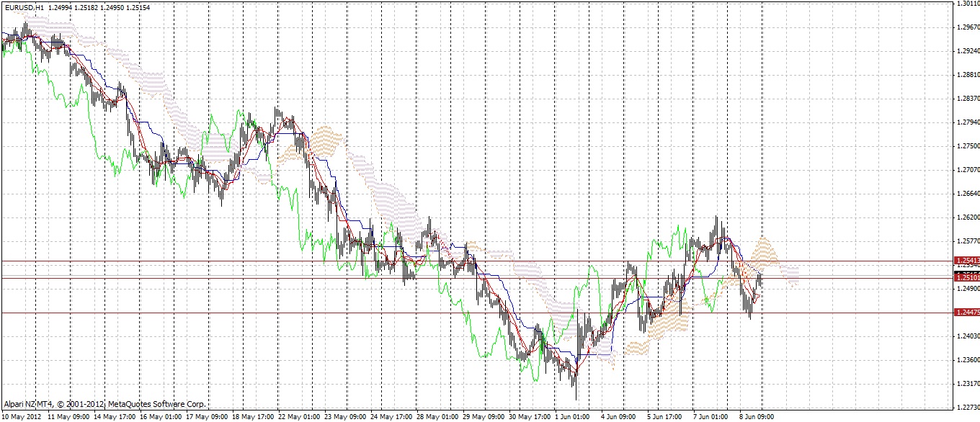Click the 1.26200 price scale label
This screenshot has width=980, height=422.
tap(967, 217)
